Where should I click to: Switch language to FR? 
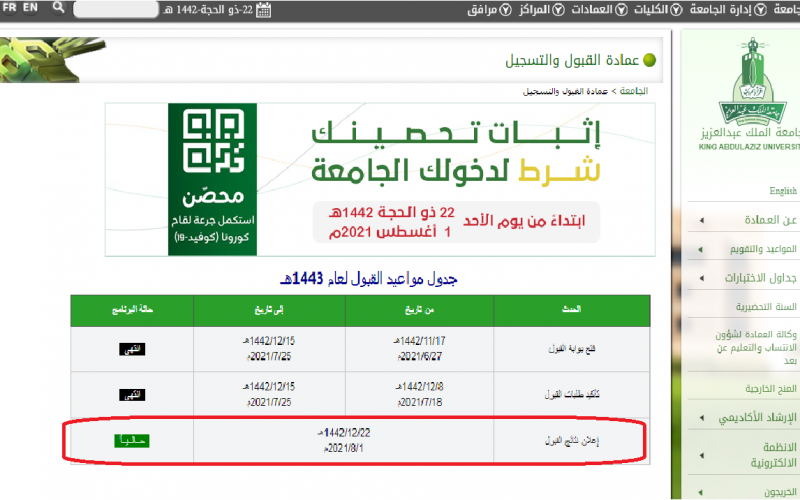[10, 8]
